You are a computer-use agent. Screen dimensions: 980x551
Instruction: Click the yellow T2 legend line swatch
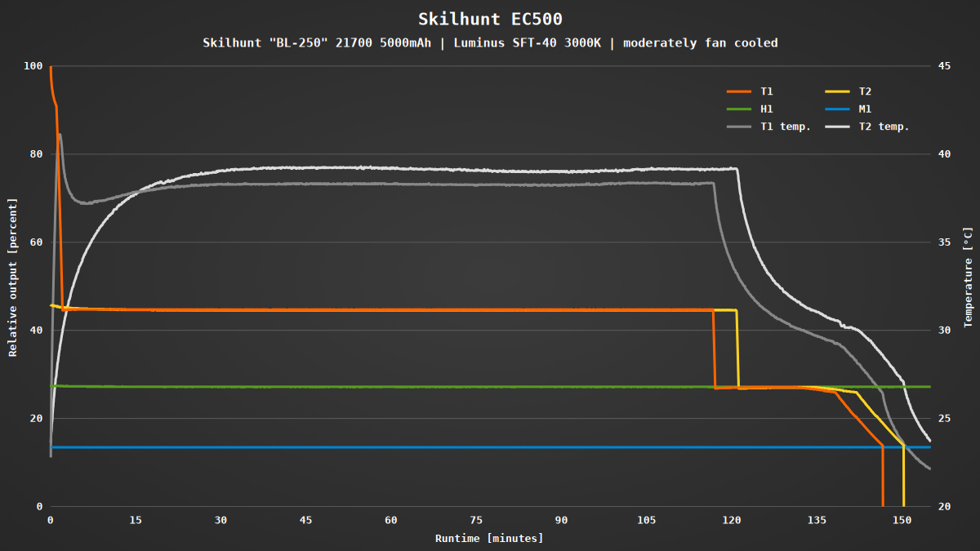(838, 91)
